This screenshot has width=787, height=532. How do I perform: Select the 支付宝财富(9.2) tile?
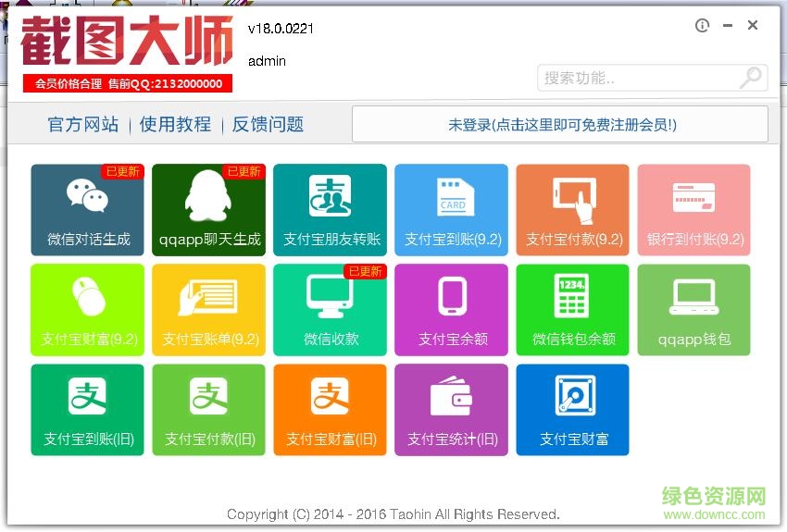coord(88,310)
